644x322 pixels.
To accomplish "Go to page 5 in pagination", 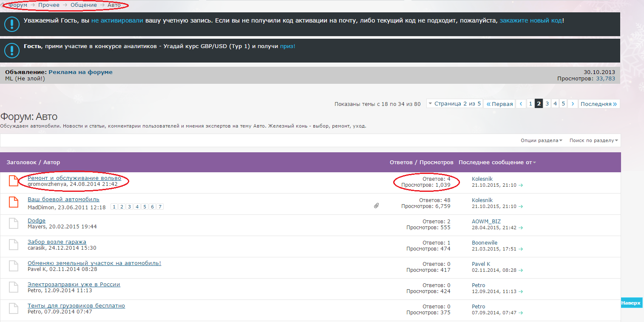I will [563, 104].
